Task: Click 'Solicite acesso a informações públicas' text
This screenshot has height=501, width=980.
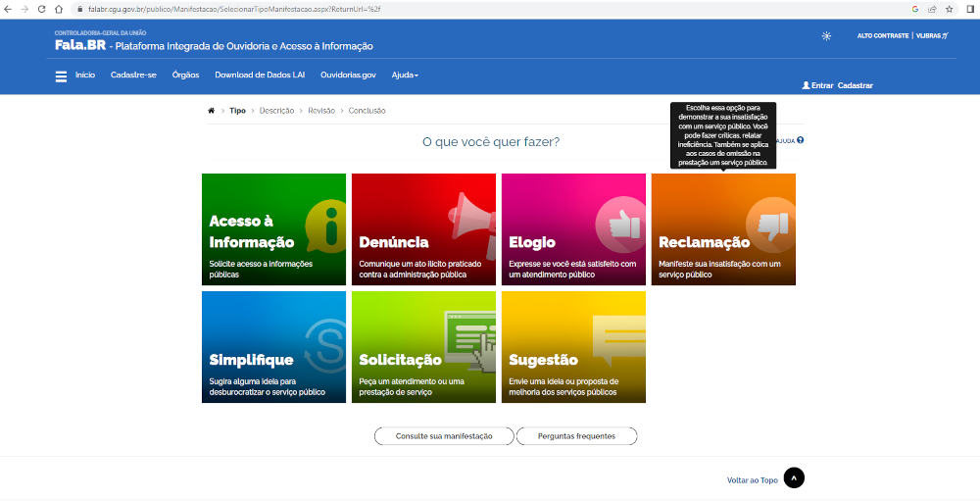Action: click(261, 269)
